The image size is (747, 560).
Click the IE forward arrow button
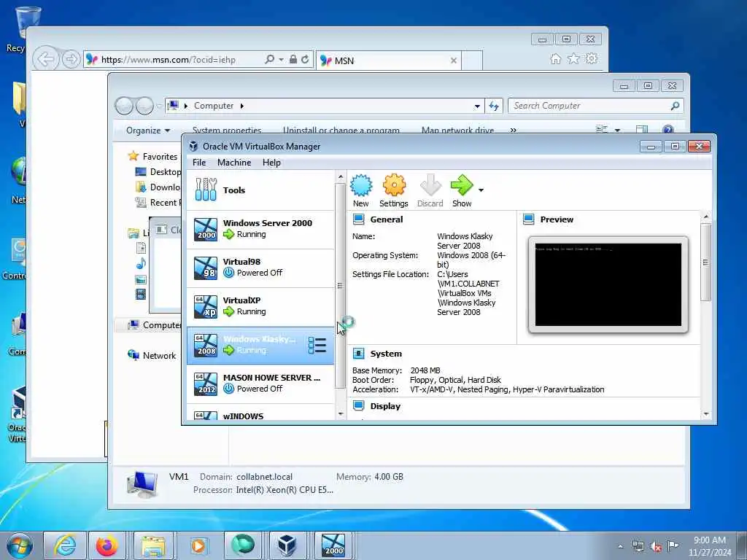[71, 60]
